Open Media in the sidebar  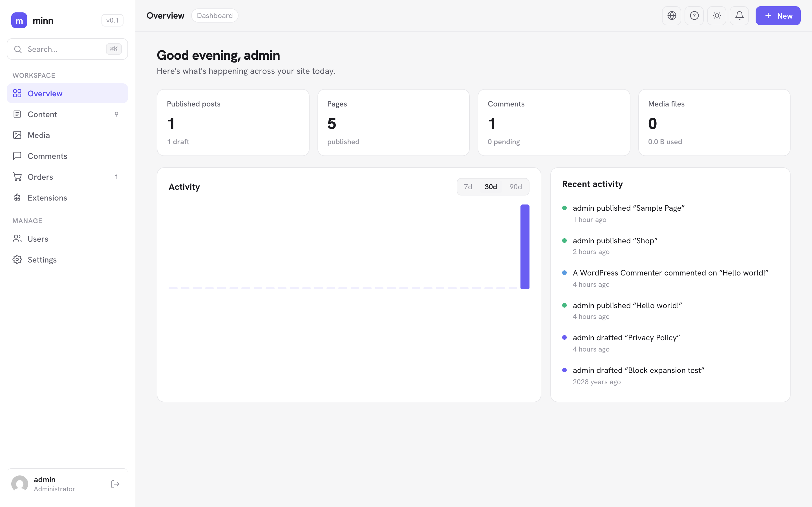tap(67, 135)
